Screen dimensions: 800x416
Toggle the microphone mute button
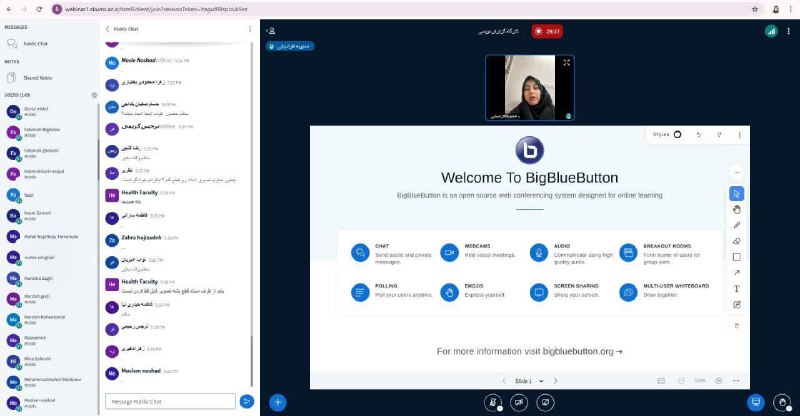tap(492, 402)
